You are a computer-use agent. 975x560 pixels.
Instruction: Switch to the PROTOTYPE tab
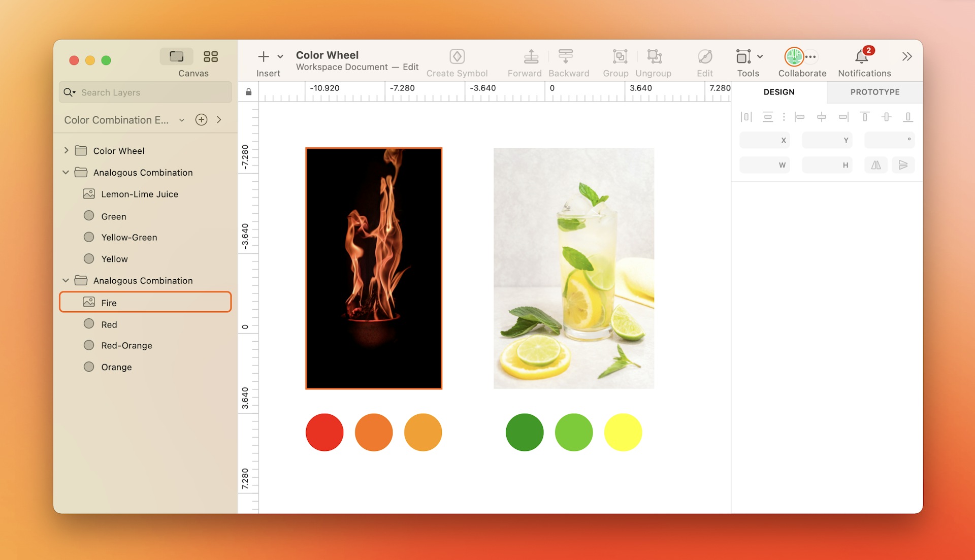pos(875,92)
